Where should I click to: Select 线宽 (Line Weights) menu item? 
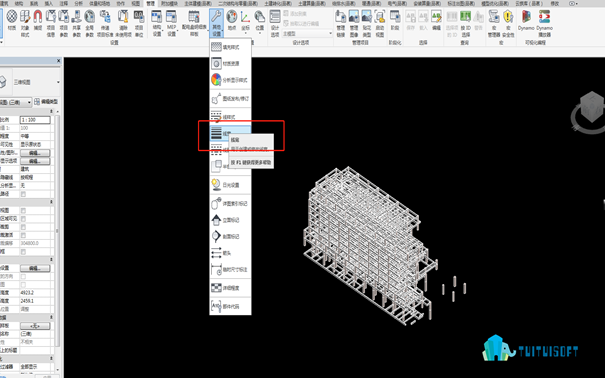230,133
